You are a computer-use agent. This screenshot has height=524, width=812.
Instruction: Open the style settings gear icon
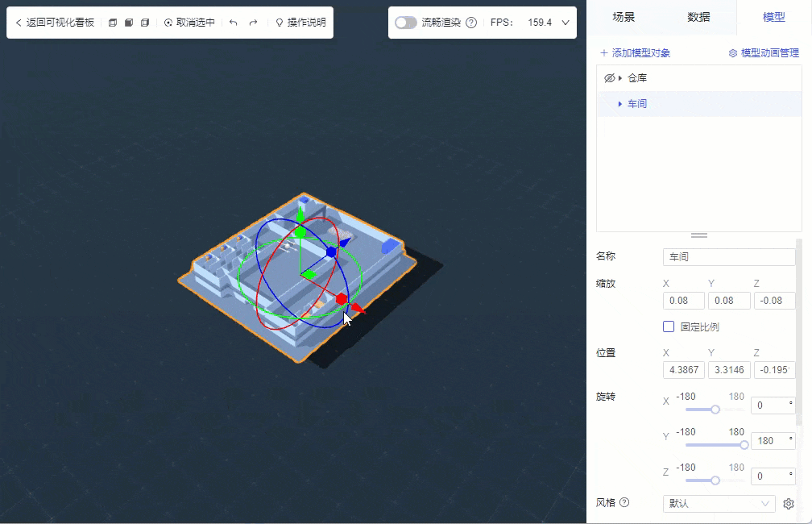coord(788,503)
